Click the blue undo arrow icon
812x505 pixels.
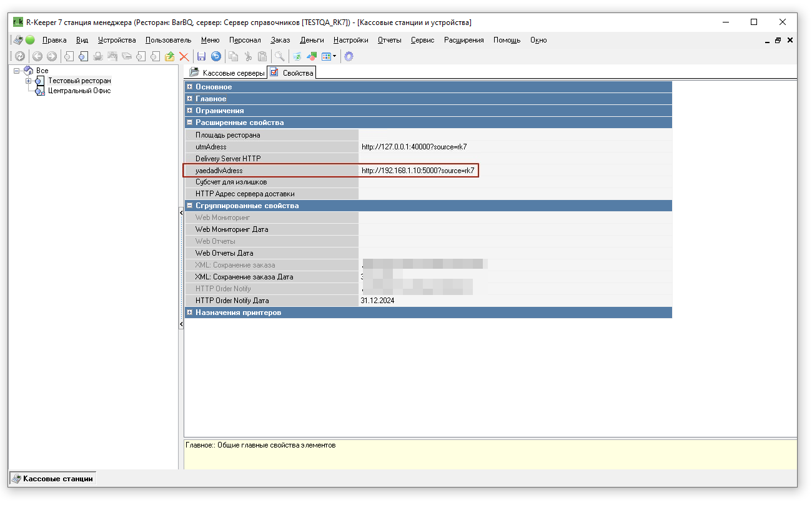[216, 56]
